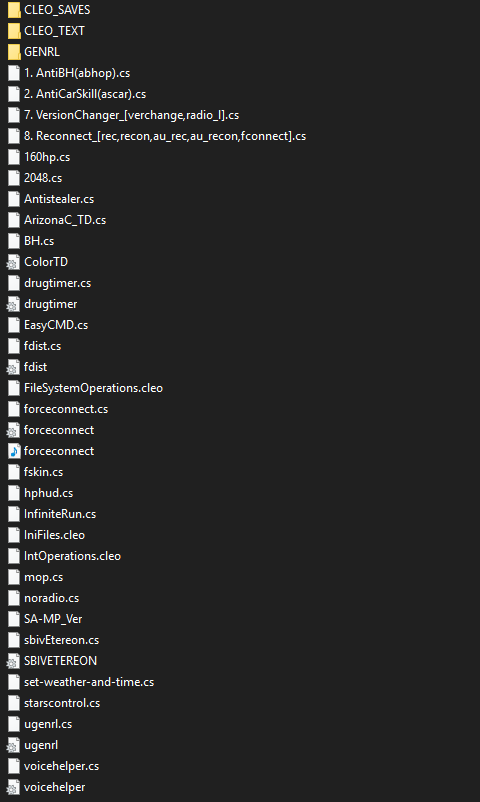Image resolution: width=480 pixels, height=802 pixels.
Task: Click the ugenrl config gear icon
Action: 14,745
